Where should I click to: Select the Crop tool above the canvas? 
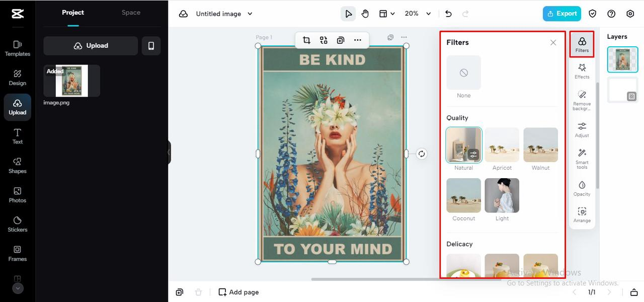coord(306,40)
